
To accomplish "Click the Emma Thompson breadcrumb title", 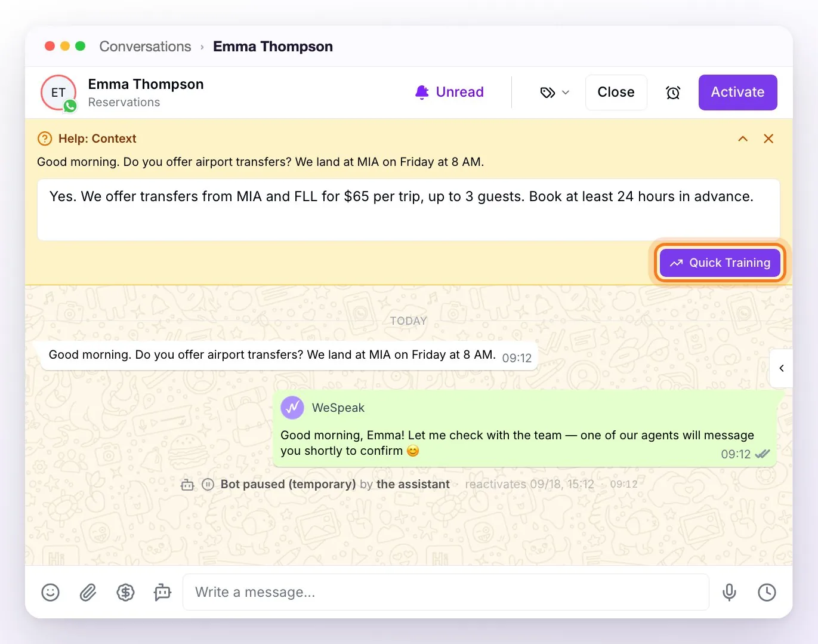I will tap(273, 47).
